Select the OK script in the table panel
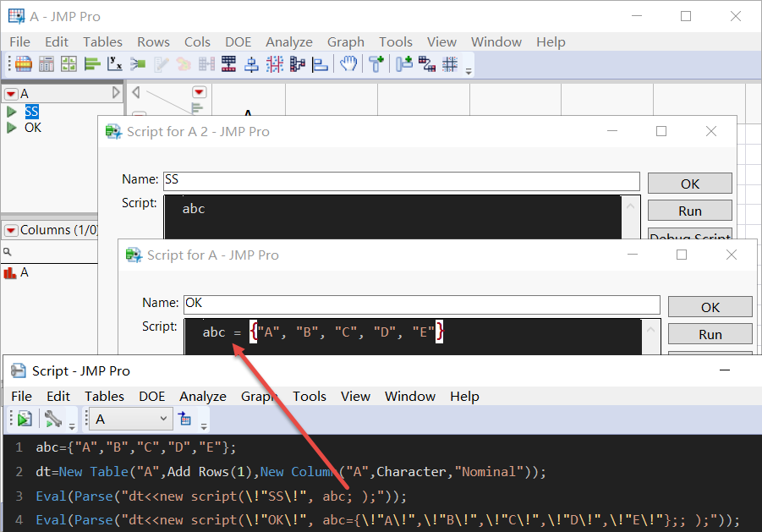762x532 pixels. coord(32,128)
